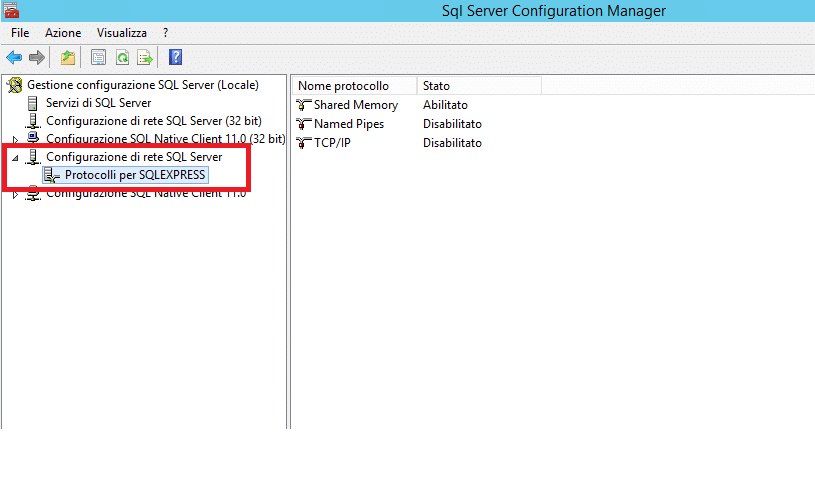
Task: Click the Protocolli per SQLEXPRESS icon
Action: tap(52, 175)
